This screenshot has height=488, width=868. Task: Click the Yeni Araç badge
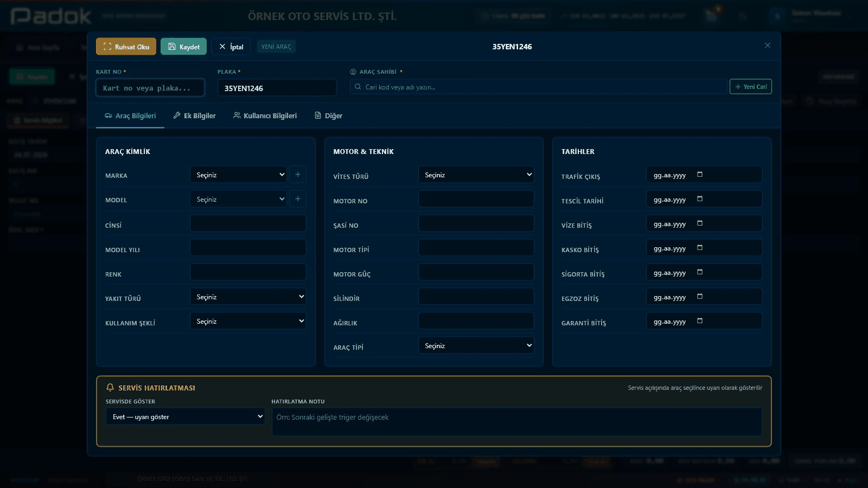point(276,47)
